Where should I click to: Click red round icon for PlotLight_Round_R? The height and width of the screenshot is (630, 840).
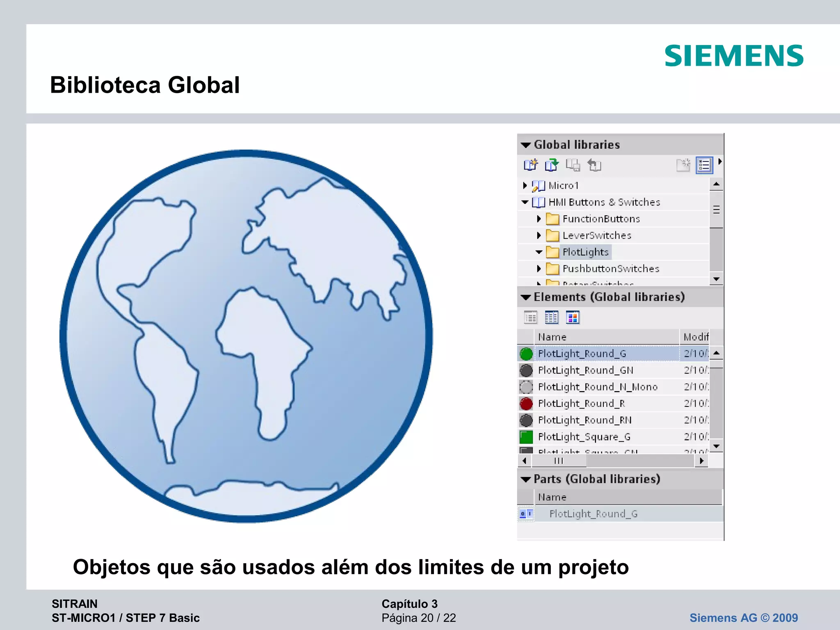pyautogui.click(x=526, y=404)
